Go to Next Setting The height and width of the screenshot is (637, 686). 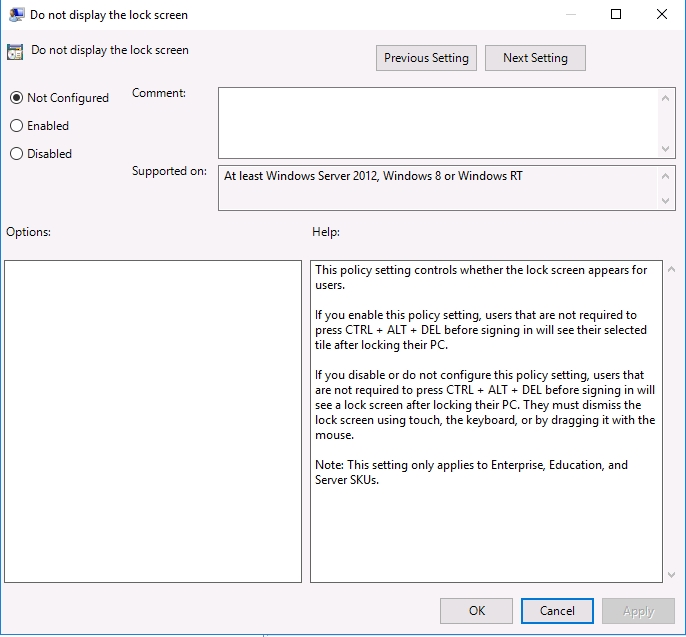[x=535, y=58]
